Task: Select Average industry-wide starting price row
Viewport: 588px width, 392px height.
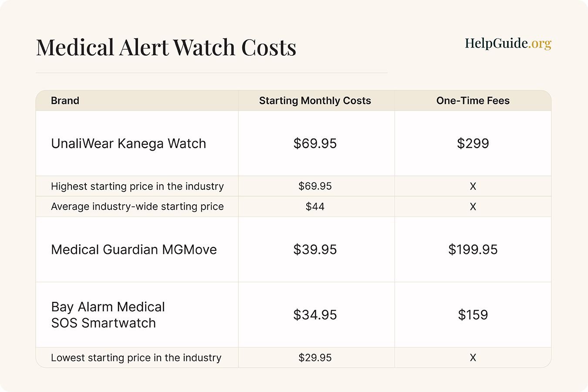Action: (294, 206)
